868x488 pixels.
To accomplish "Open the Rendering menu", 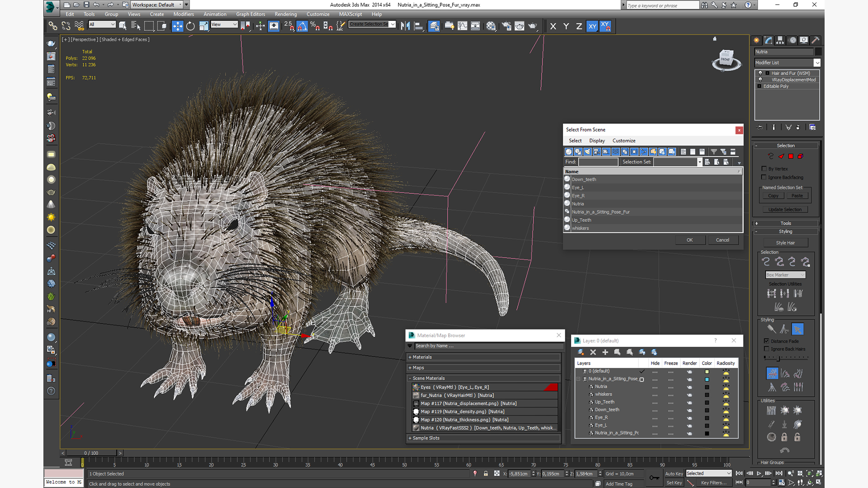I will pyautogui.click(x=286, y=14).
